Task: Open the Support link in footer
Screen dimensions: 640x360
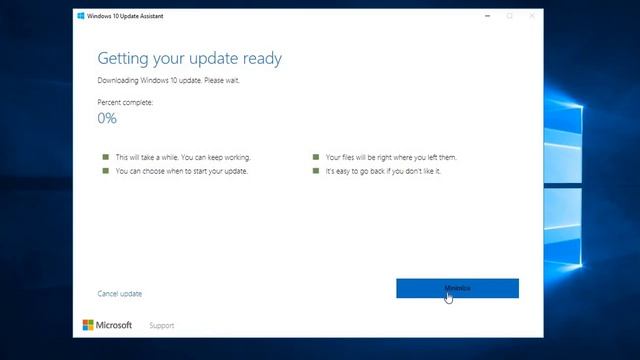Action: point(162,325)
